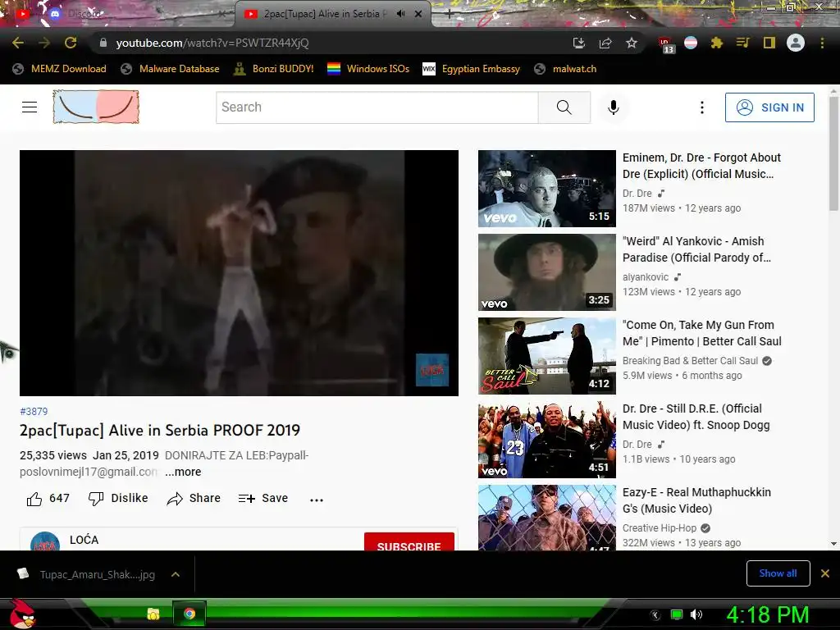
Task: Toggle the Dislike thumbs down button
Action: coord(118,499)
